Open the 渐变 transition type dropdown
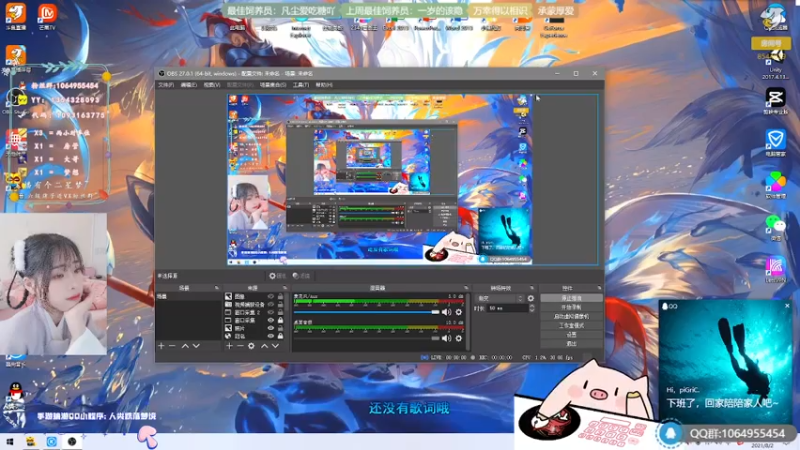Image resolution: width=800 pixels, height=450 pixels. (499, 298)
